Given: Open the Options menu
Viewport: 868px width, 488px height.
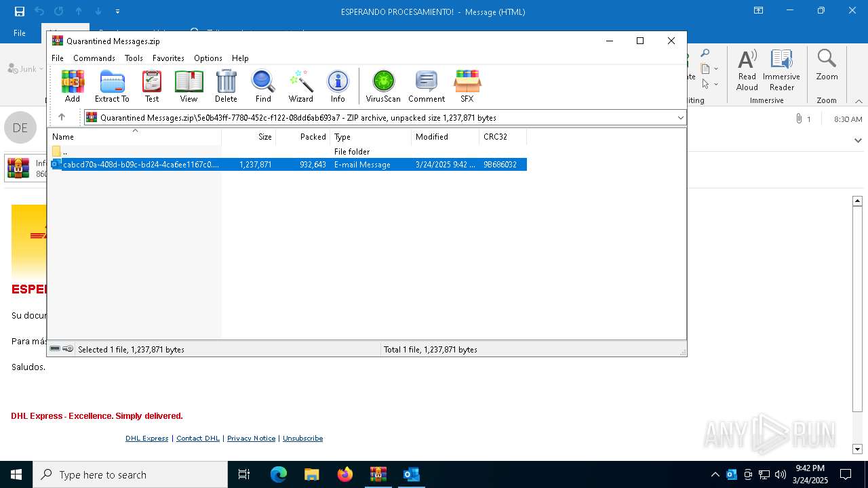Looking at the screenshot, I should [x=208, y=58].
